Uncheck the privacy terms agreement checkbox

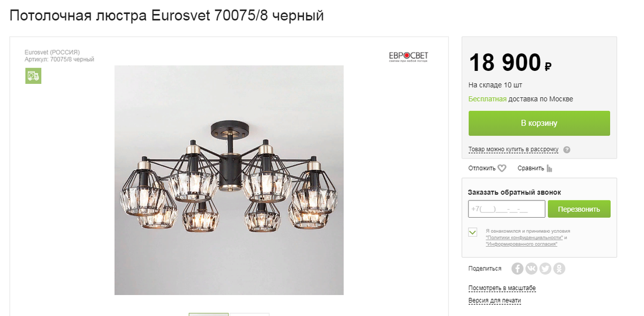473,232
